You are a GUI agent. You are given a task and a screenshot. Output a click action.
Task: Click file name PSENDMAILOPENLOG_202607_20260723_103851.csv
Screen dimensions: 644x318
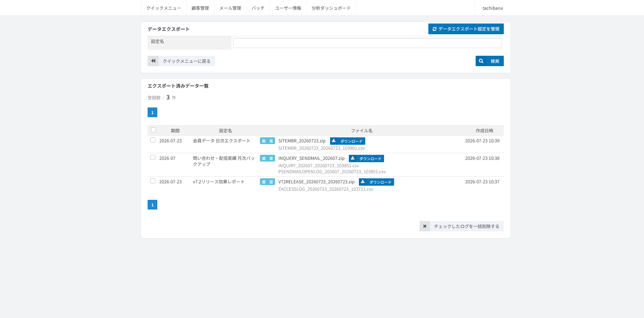coord(332,172)
